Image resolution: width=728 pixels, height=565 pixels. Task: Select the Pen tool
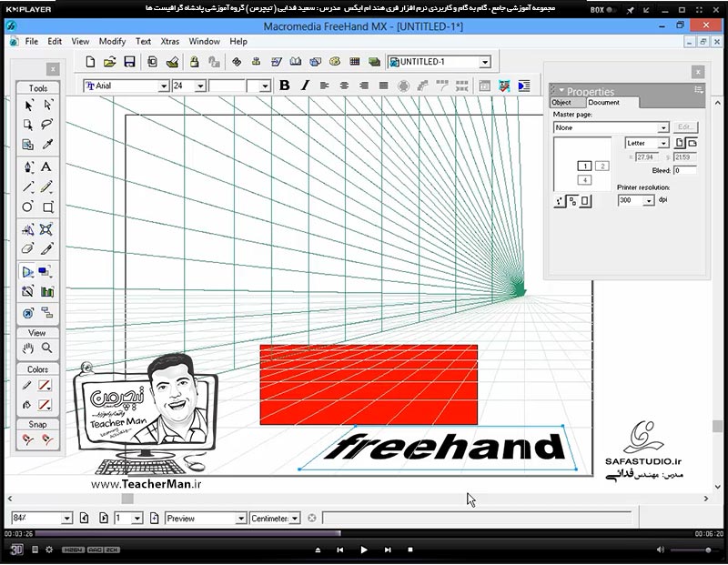point(28,166)
